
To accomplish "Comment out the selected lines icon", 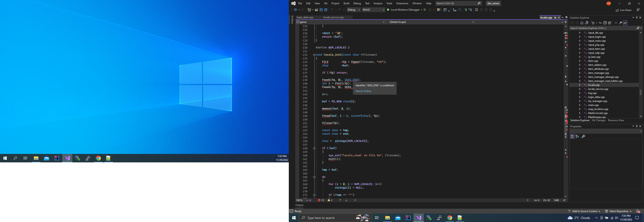I will click(x=466, y=10).
